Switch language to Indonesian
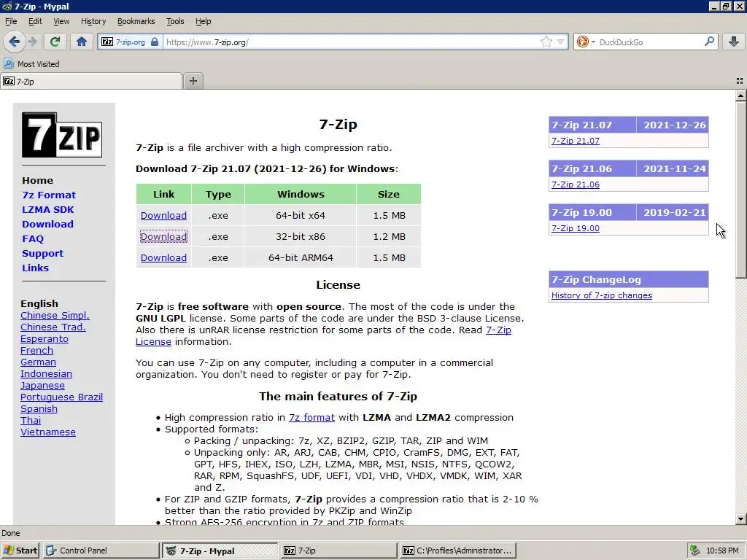Screen dimensions: 747x560 46,374
